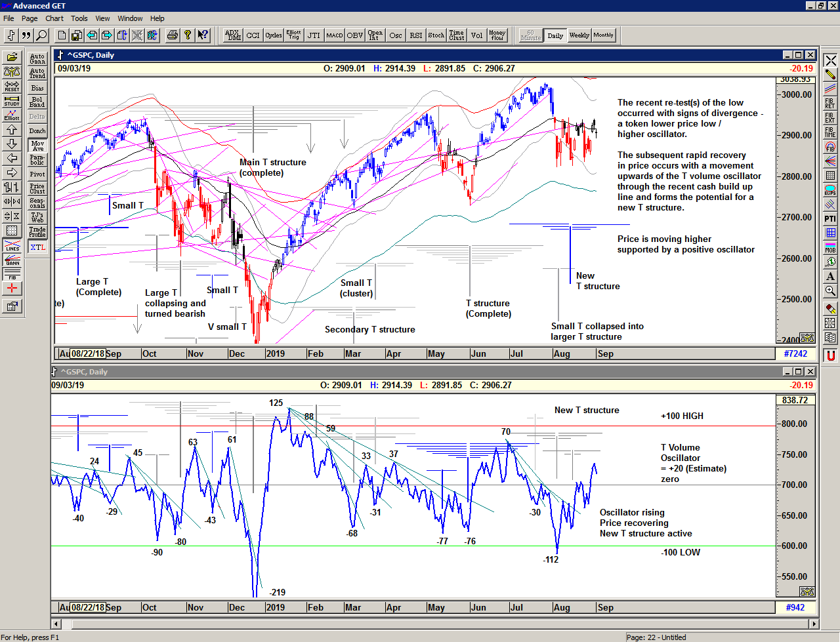Click the GANN angles tool icon

pyautogui.click(x=12, y=260)
